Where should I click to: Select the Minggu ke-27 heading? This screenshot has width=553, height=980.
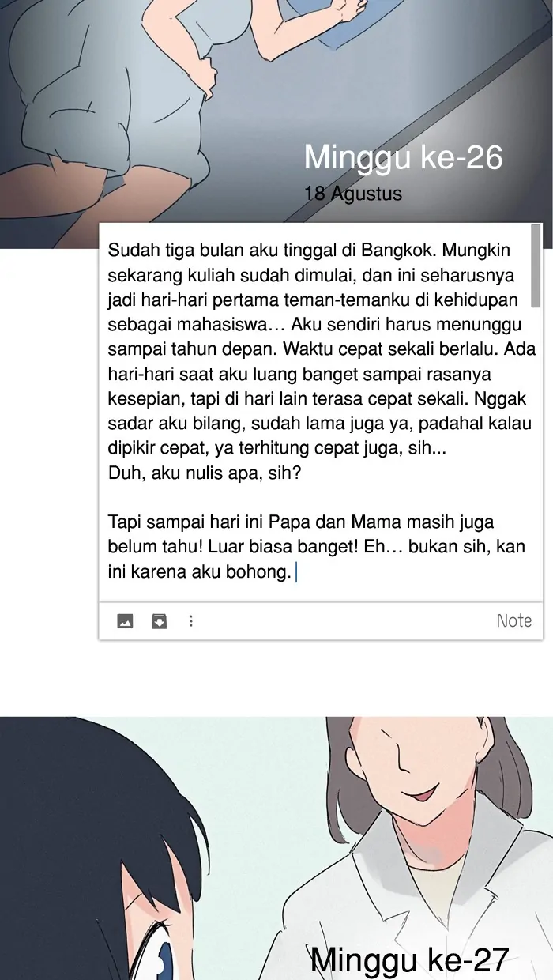pos(409,959)
